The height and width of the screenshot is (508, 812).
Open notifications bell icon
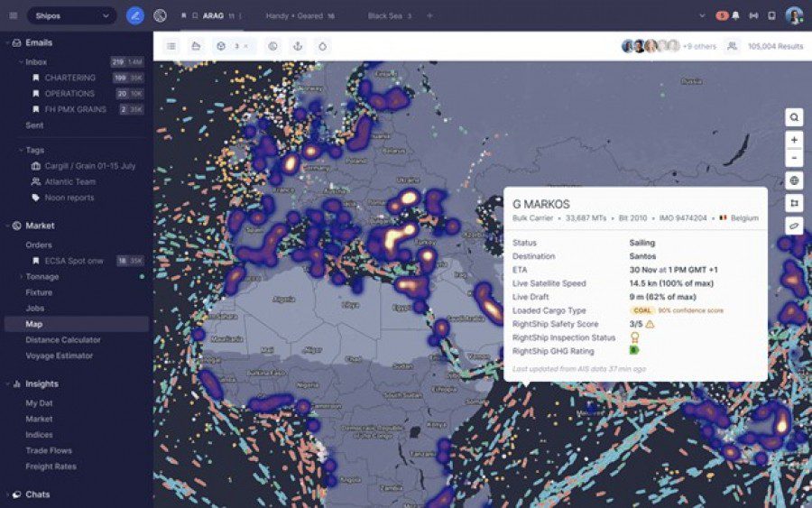(x=735, y=15)
